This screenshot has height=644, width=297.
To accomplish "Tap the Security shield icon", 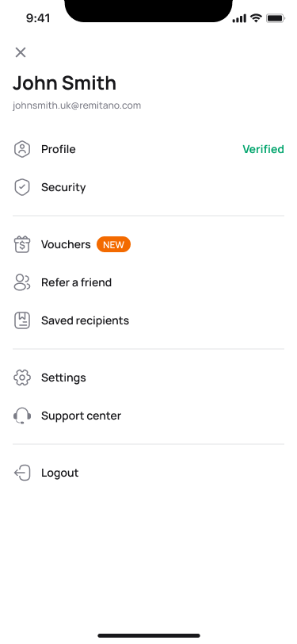I will pyautogui.click(x=22, y=187).
